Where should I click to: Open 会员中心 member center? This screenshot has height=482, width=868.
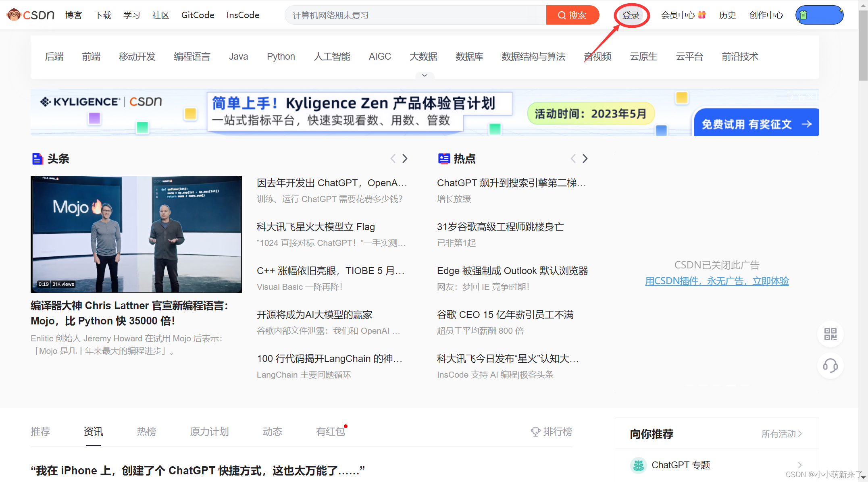pyautogui.click(x=683, y=15)
